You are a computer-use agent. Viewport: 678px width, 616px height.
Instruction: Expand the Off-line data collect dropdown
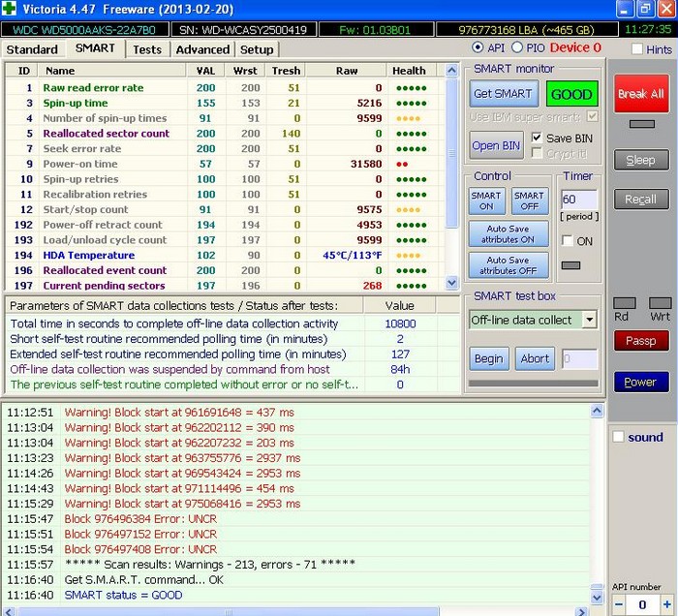click(x=589, y=320)
